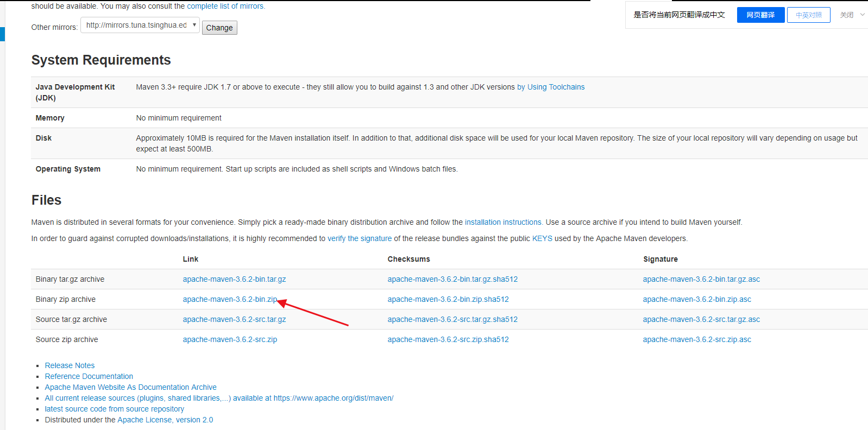Open apache-maven-3.6.2-src.tar.gz.sha512 checksum
This screenshot has height=430, width=868.
click(452, 319)
